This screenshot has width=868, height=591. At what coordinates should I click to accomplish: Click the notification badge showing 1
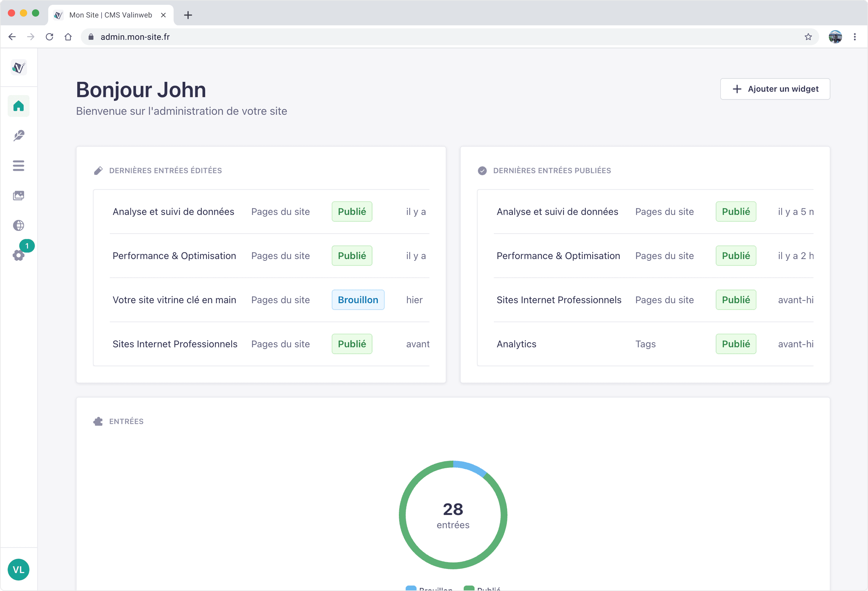pyautogui.click(x=27, y=246)
